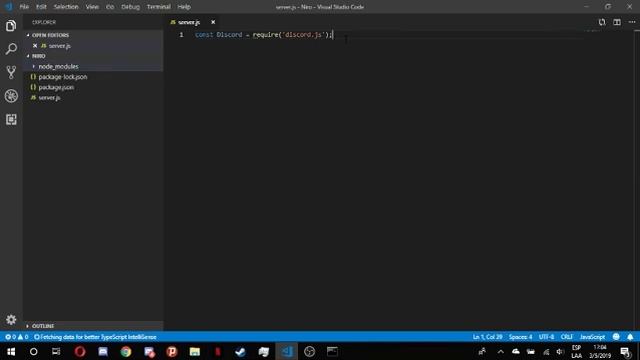The height and width of the screenshot is (360, 640).
Task: Click the VS Code logo in title bar
Action: [8, 7]
